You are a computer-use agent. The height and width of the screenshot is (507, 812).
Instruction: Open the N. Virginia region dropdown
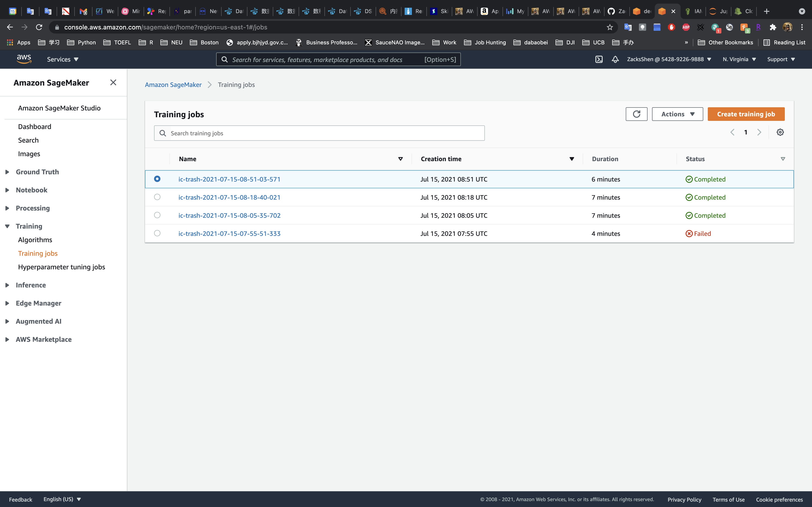(739, 59)
